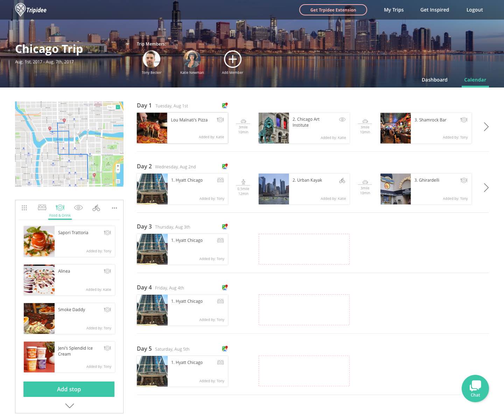Select the sightseeing eye category filter
504x420 pixels.
[78, 208]
